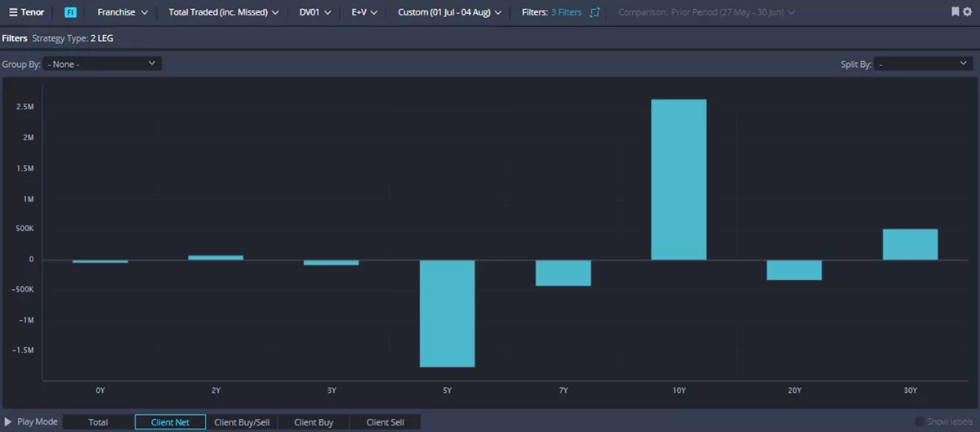Click the 7Y axis label
This screenshot has width=980, height=432.
(x=563, y=391)
